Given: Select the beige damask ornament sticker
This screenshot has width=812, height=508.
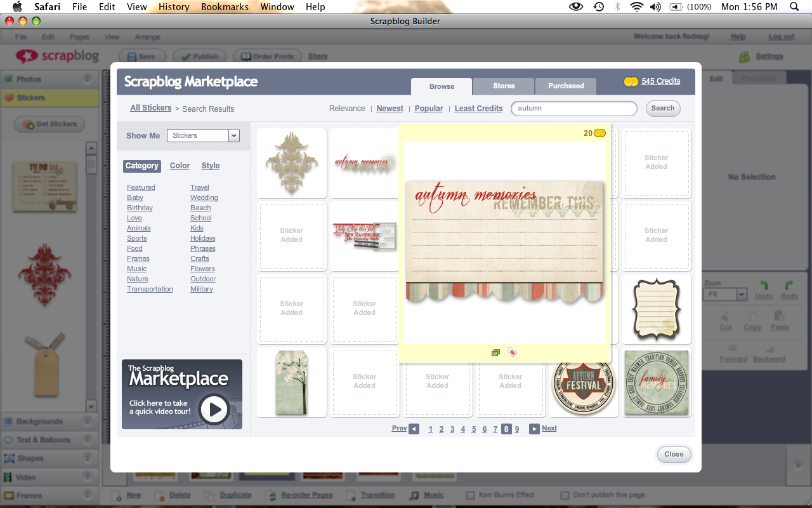Looking at the screenshot, I should (x=292, y=163).
